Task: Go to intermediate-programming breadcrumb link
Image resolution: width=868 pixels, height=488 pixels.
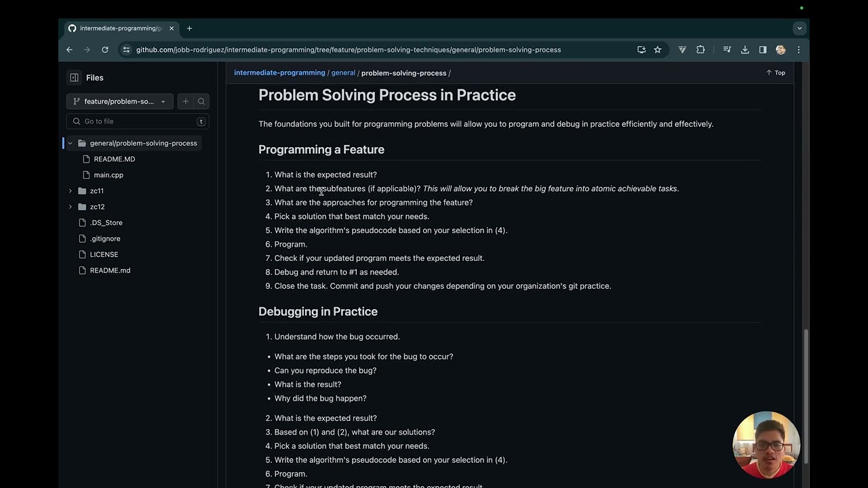Action: 279,73
